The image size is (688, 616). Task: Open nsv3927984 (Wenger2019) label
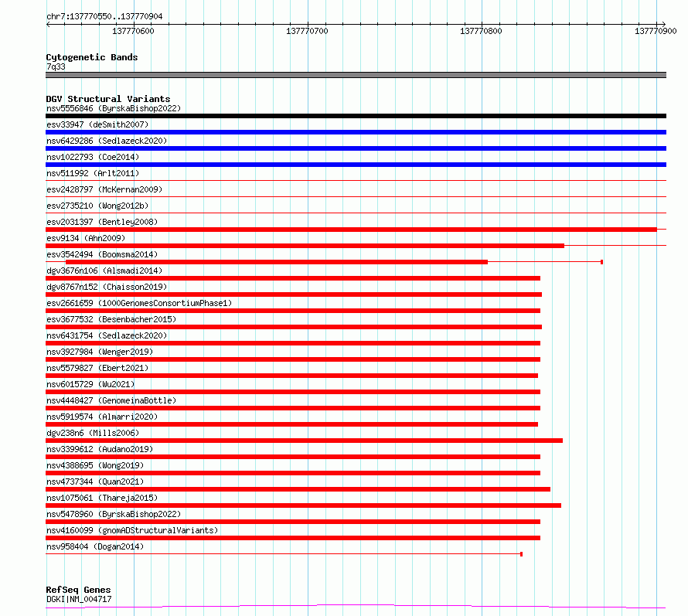pos(100,352)
